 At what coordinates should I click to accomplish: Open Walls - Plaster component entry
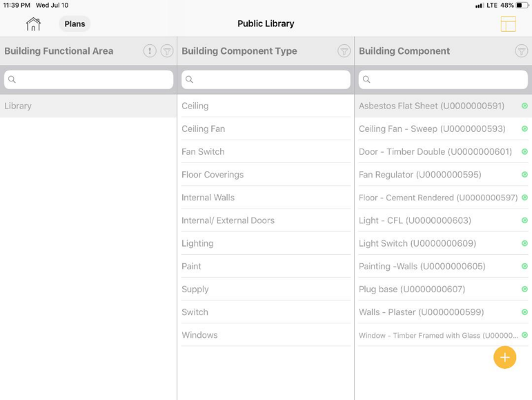coord(422,312)
